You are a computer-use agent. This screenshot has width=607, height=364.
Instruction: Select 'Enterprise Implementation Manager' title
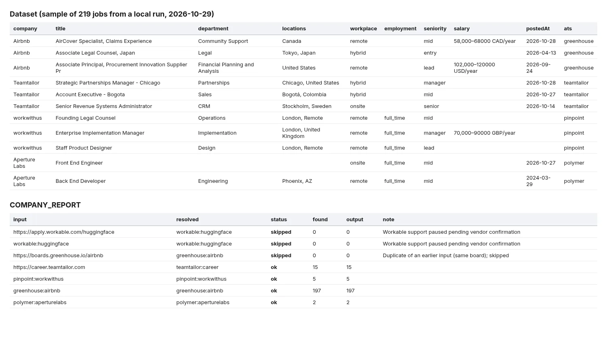click(x=100, y=133)
